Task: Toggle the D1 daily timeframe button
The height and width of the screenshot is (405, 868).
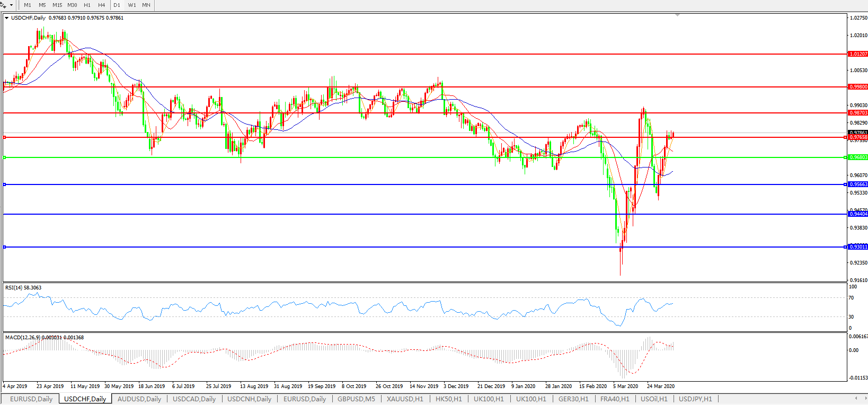Action: pos(117,5)
